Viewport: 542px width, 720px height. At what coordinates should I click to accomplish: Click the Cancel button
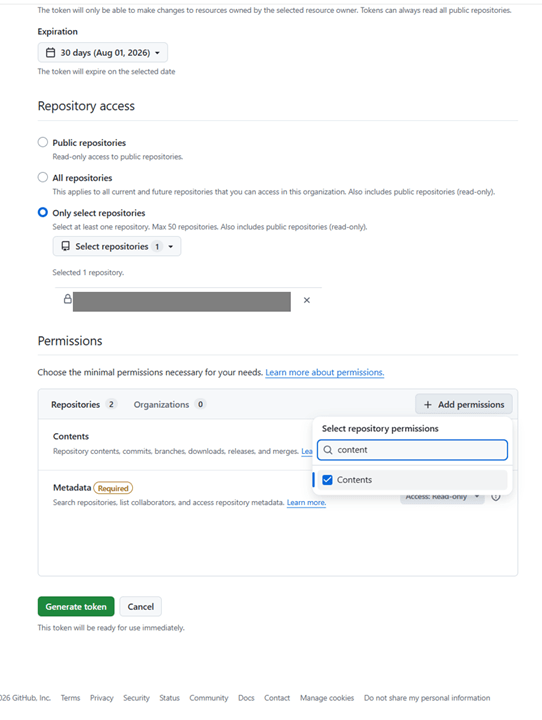[x=141, y=607]
